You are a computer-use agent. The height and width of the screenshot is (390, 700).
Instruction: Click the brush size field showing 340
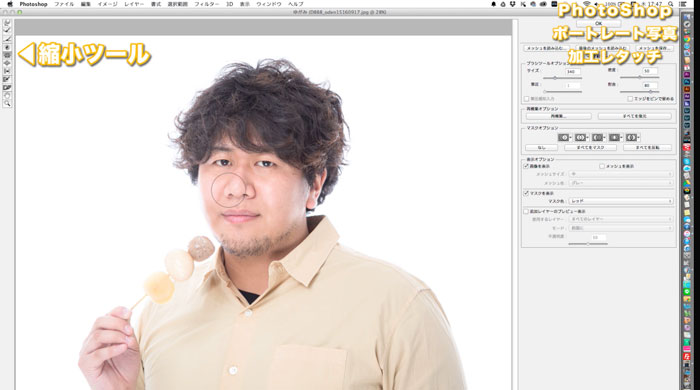tap(572, 71)
